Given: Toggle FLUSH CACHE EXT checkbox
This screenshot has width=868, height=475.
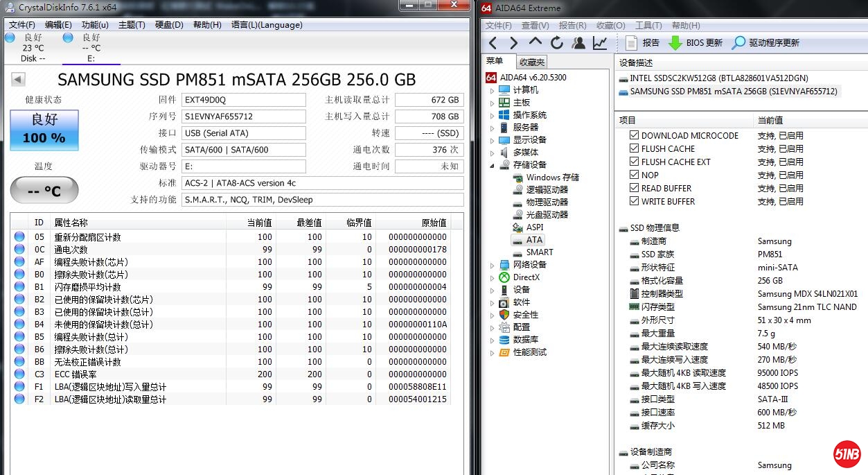Looking at the screenshot, I should [634, 162].
